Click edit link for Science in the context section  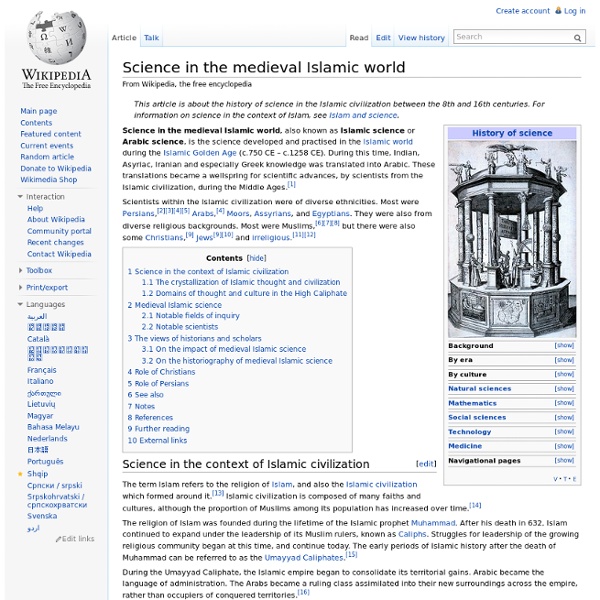[426, 464]
